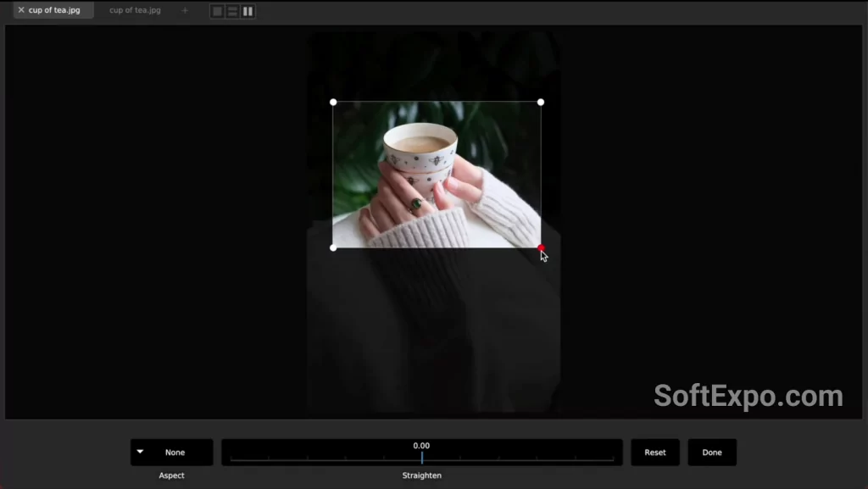Select the first cup of tea.jpg tab

53,10
